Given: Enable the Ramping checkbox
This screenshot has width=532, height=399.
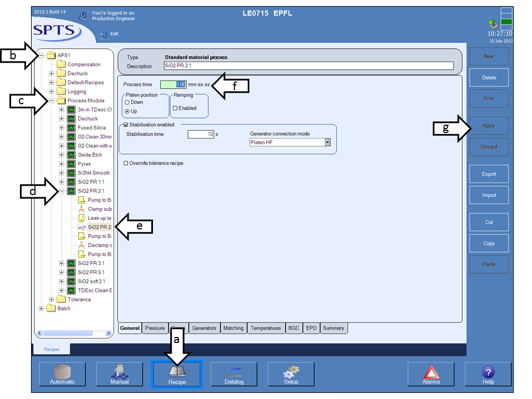Looking at the screenshot, I should (175, 108).
